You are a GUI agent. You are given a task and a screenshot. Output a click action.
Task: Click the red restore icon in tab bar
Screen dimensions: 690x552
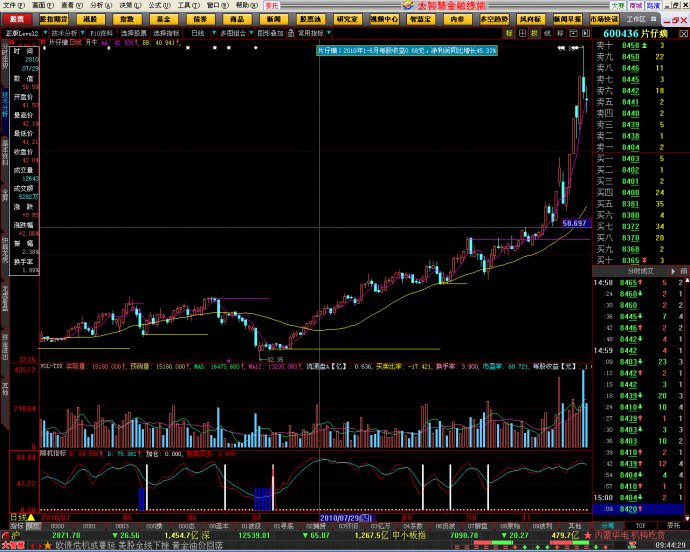(675, 20)
